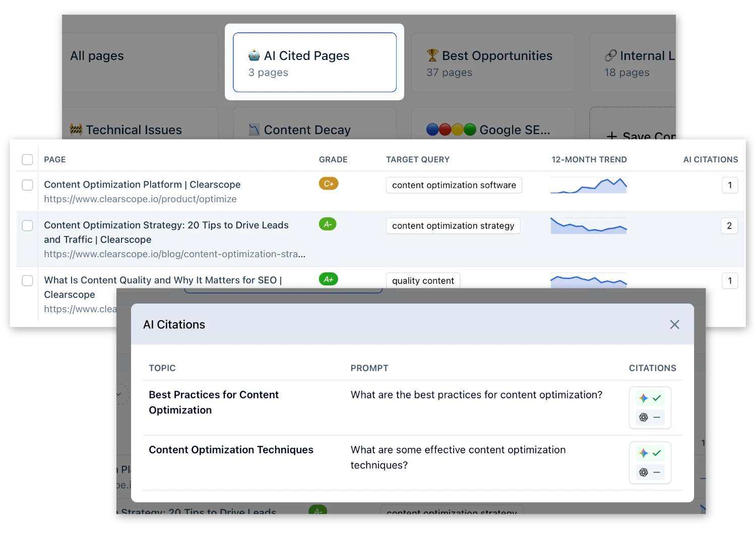756x536 pixels.
Task: Click ChatGPT icon for Best Practices row
Action: point(644,417)
